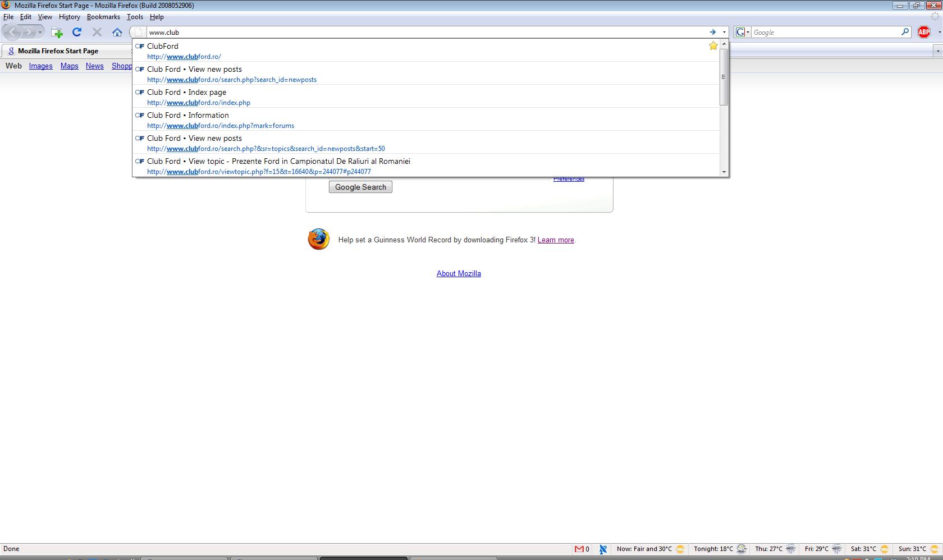Screen dimensions: 943x560
Task: Click the autocomplete list scrollbar thumb
Action: [x=724, y=77]
